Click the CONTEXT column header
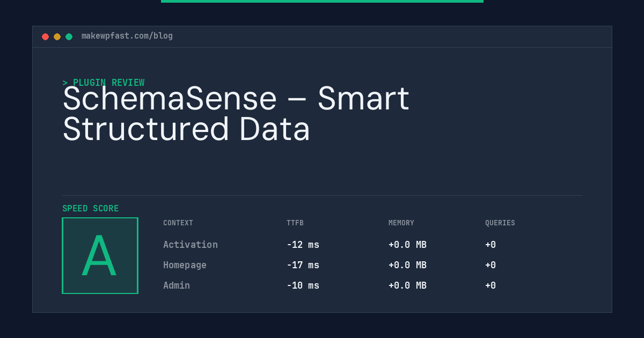Screen dimensions: 644x338 coord(178,223)
